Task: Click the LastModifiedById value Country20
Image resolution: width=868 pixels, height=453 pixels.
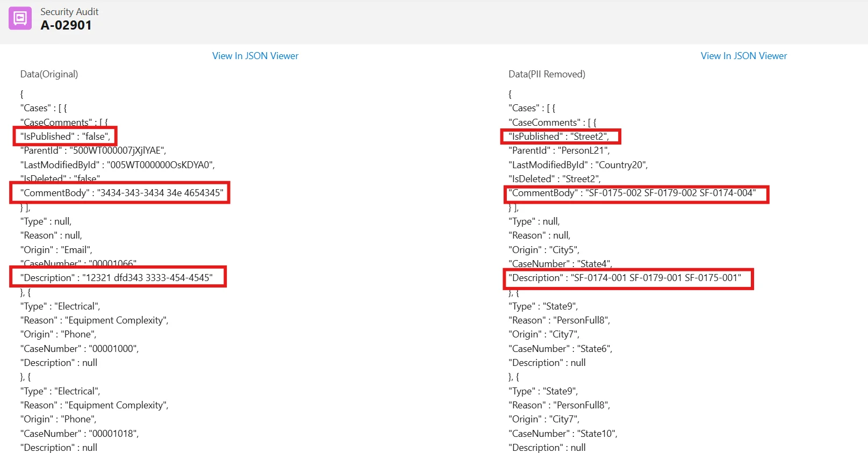Action: tap(622, 165)
